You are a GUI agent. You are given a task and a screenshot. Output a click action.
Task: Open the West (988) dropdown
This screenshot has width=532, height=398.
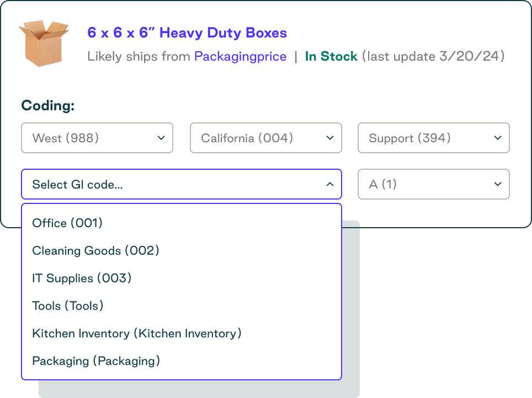coord(97,138)
